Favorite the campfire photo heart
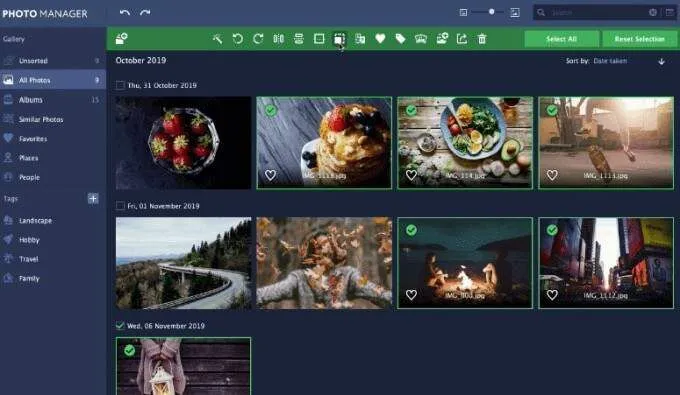Viewport: 680px width, 395px height. click(x=411, y=295)
